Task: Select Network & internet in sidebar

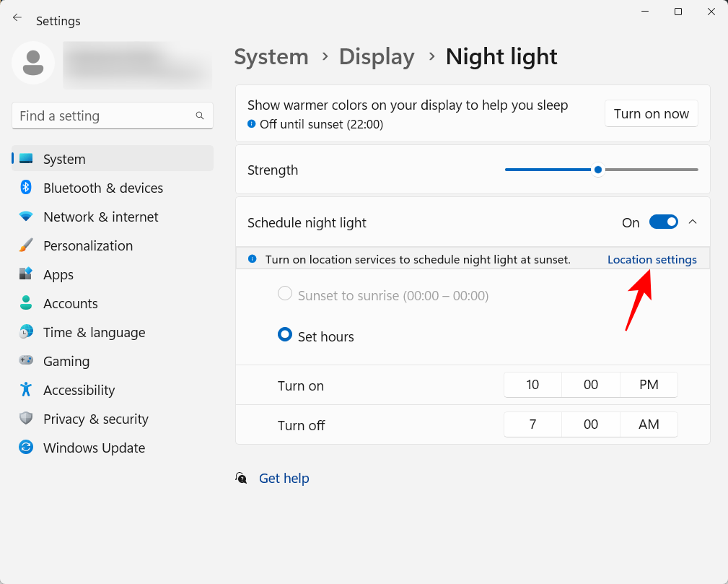Action: tap(100, 217)
